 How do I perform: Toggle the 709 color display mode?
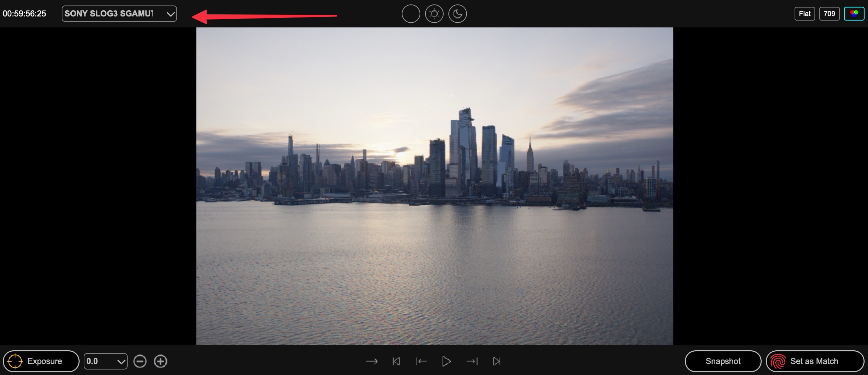[x=829, y=14]
